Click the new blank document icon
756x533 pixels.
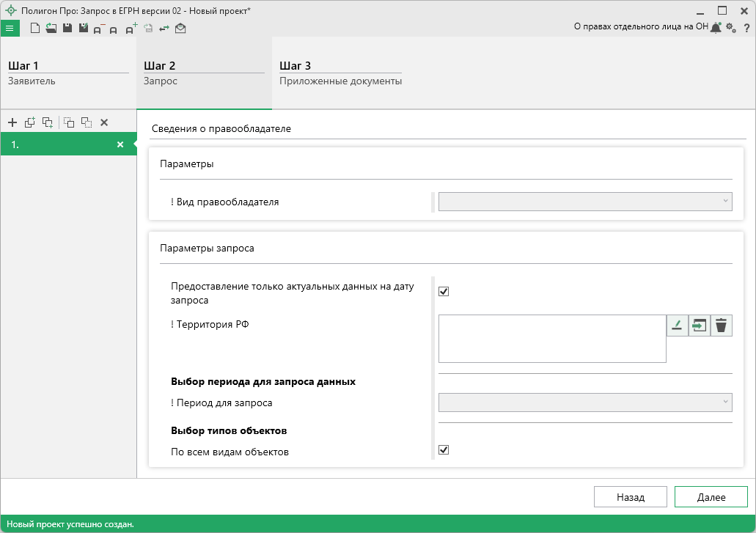pyautogui.click(x=34, y=29)
